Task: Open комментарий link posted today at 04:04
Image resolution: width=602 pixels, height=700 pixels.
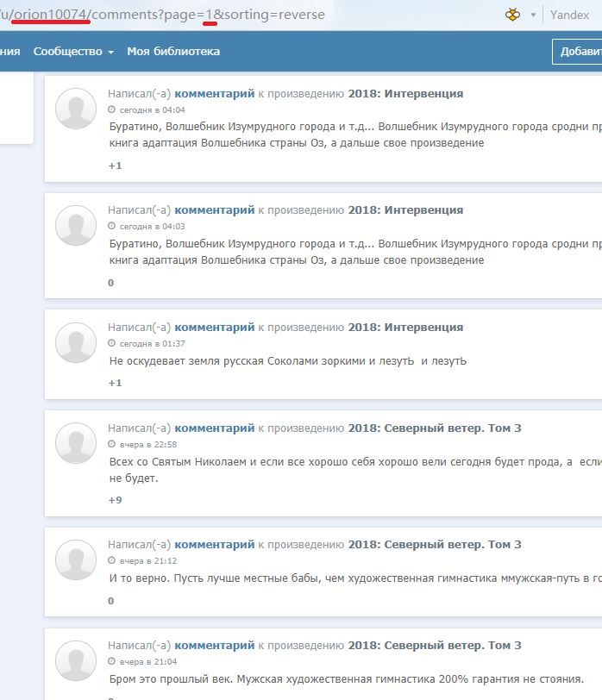Action: 215,94
